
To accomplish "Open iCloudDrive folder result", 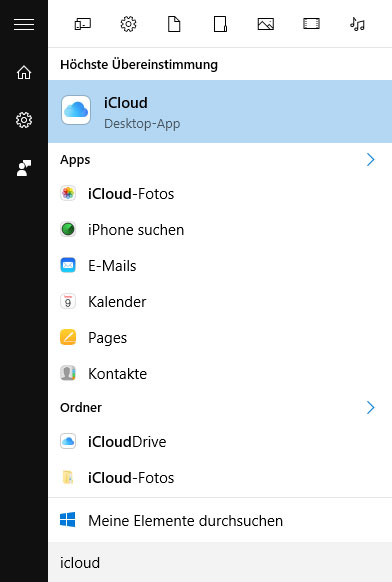I will (220, 442).
